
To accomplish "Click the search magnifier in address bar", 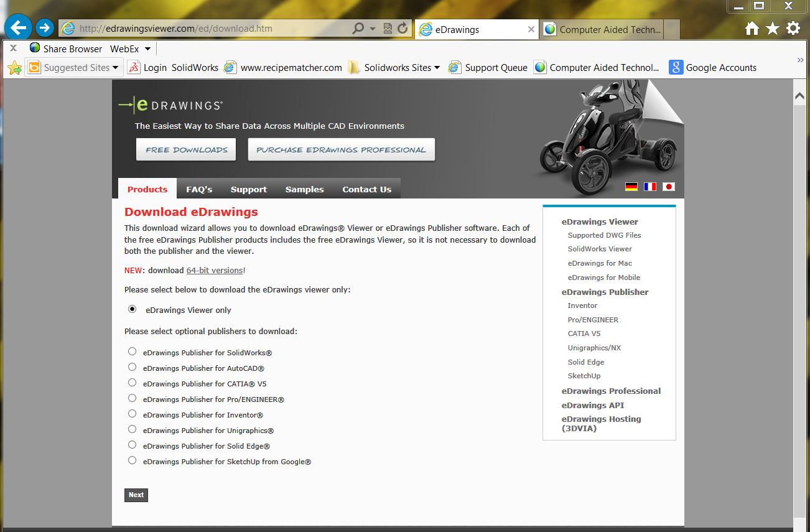I will [x=358, y=29].
